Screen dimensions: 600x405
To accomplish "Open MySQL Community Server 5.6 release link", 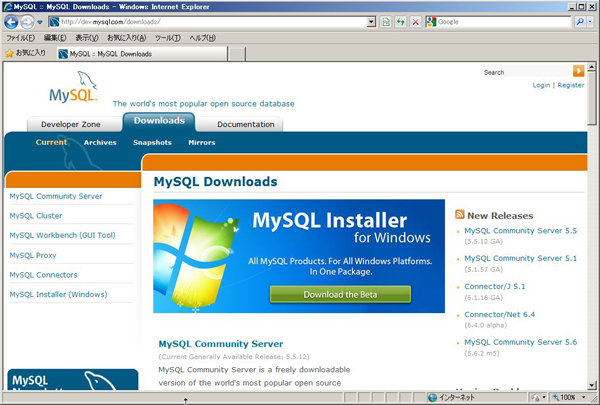I will pos(520,342).
